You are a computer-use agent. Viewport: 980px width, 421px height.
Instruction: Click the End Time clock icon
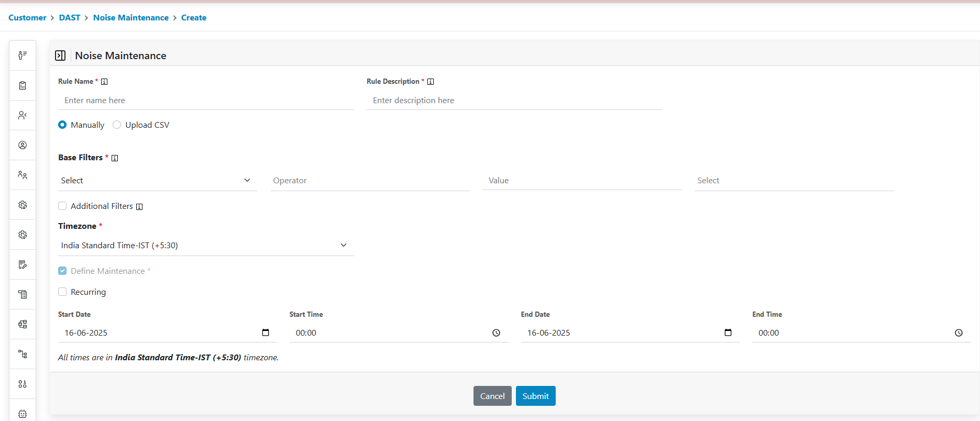coord(959,333)
